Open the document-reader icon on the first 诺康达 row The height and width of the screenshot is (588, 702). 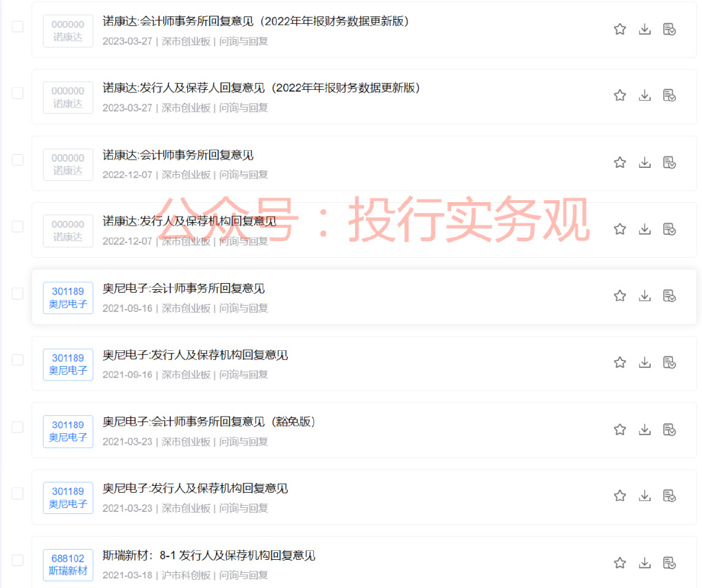[x=669, y=29]
